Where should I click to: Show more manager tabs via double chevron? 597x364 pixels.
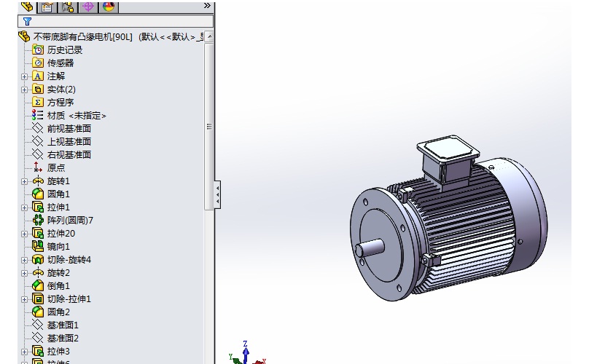tap(207, 6)
